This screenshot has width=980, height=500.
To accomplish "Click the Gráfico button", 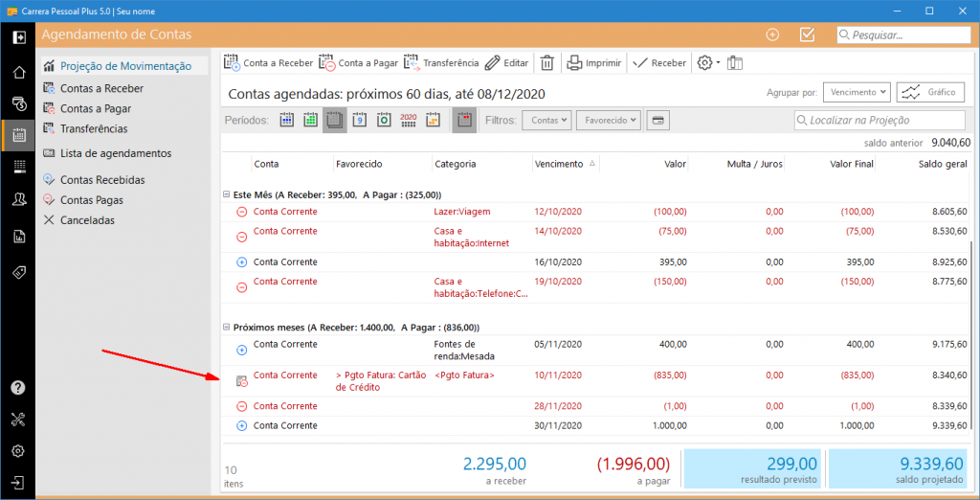I will tap(929, 93).
